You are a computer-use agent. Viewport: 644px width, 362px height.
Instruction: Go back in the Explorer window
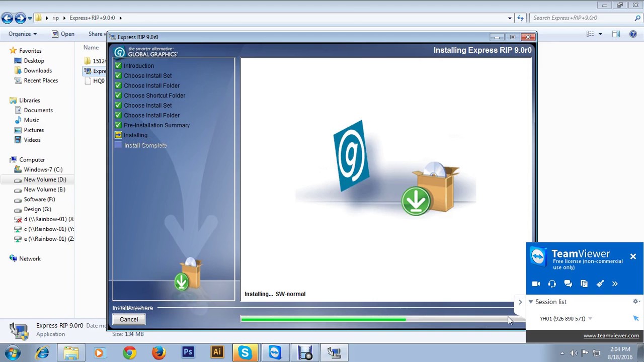[7, 18]
